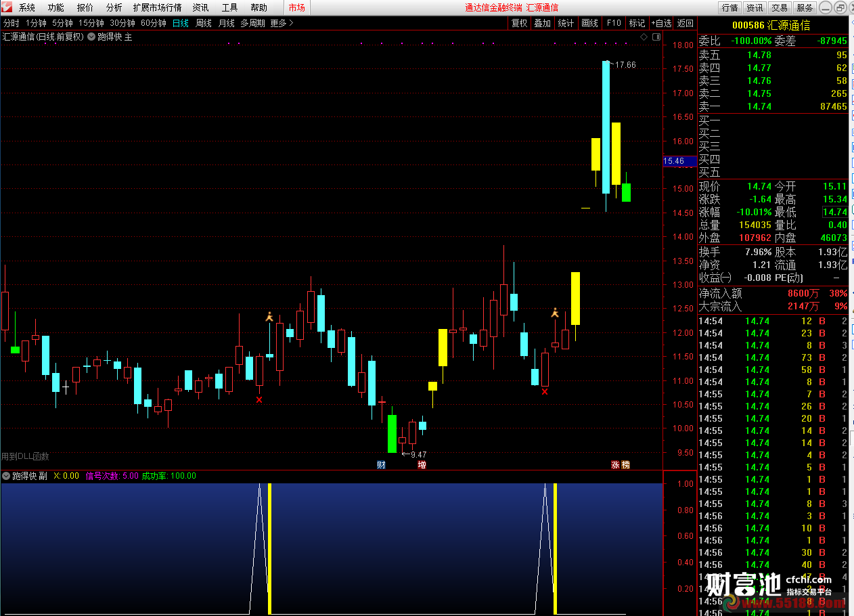Click the 榜 marker on the time axis

click(625, 464)
